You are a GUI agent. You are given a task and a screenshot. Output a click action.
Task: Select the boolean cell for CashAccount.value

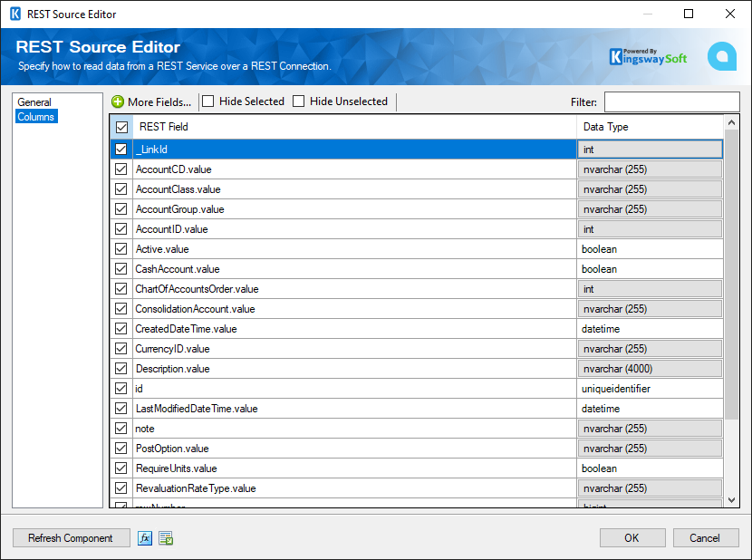point(650,269)
